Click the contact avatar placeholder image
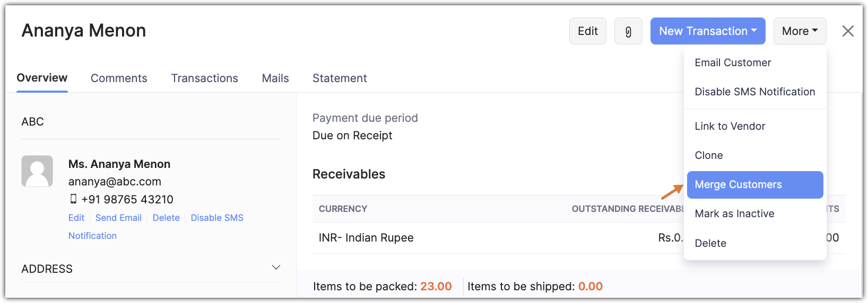Image resolution: width=868 pixels, height=303 pixels. [37, 171]
